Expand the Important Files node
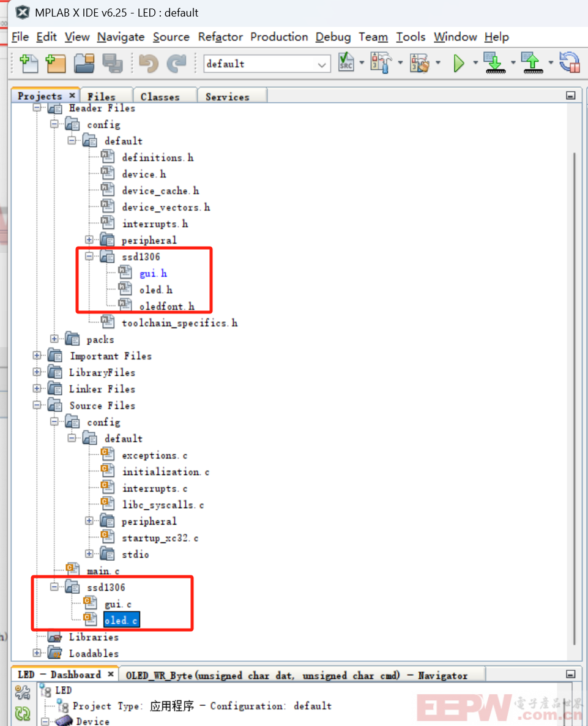Viewport: 588px width, 726px height. [37, 356]
